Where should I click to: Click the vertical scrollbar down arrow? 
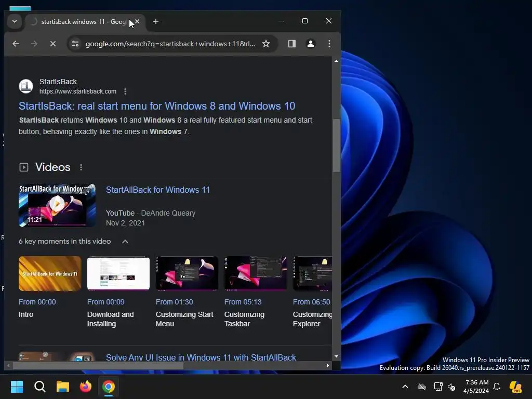tap(336, 356)
